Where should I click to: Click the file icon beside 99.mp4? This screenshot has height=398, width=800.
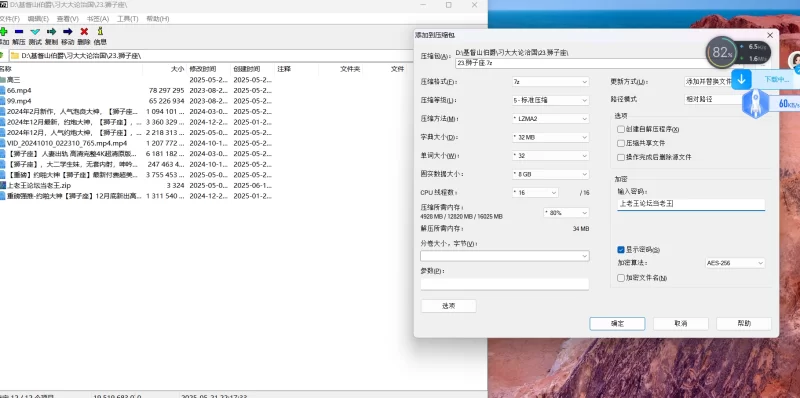pos(3,101)
